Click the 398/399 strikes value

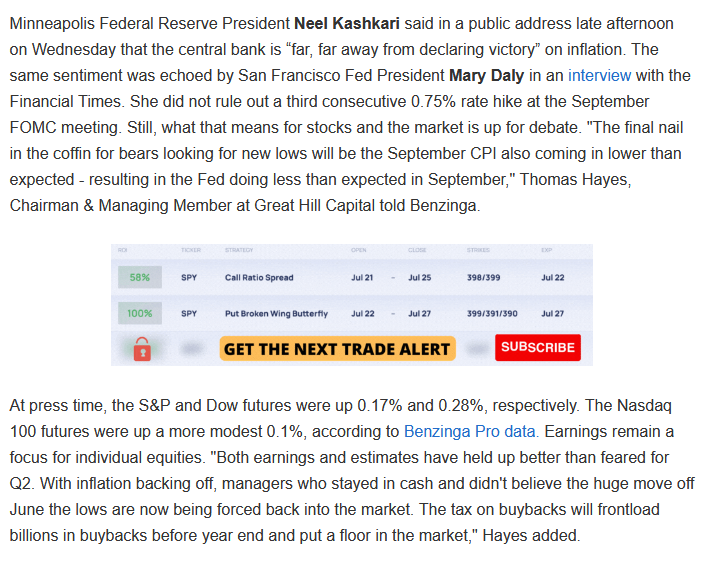tap(483, 278)
